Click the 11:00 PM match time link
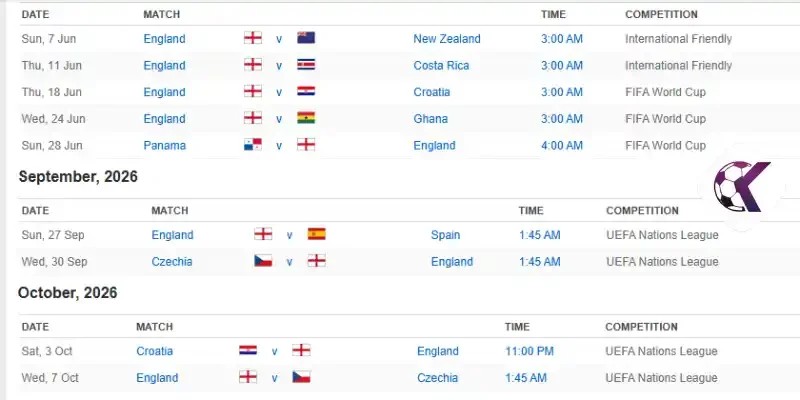 click(530, 351)
